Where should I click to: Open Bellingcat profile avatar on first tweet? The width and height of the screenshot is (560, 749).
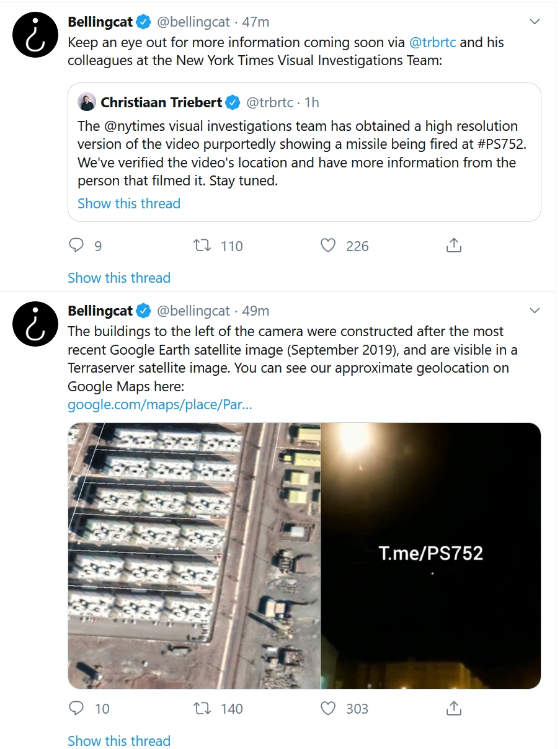click(35, 35)
